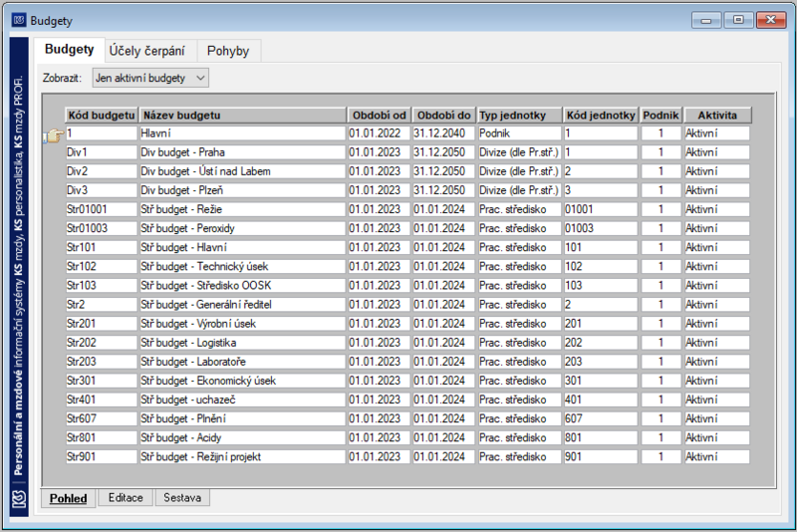Click 'Div budget - Praha' cell

tap(242, 152)
